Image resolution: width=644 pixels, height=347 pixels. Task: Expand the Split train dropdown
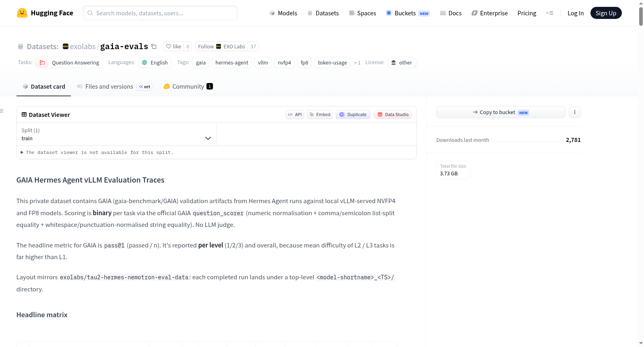(x=116, y=134)
